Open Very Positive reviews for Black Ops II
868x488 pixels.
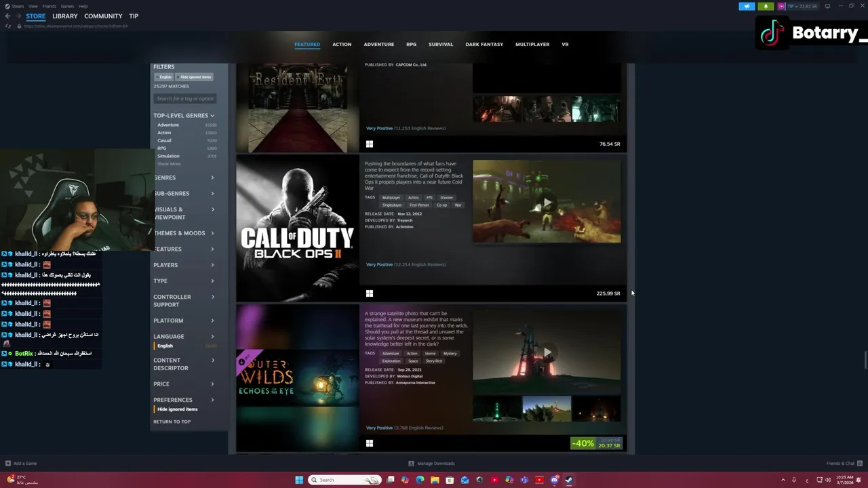tap(406, 264)
